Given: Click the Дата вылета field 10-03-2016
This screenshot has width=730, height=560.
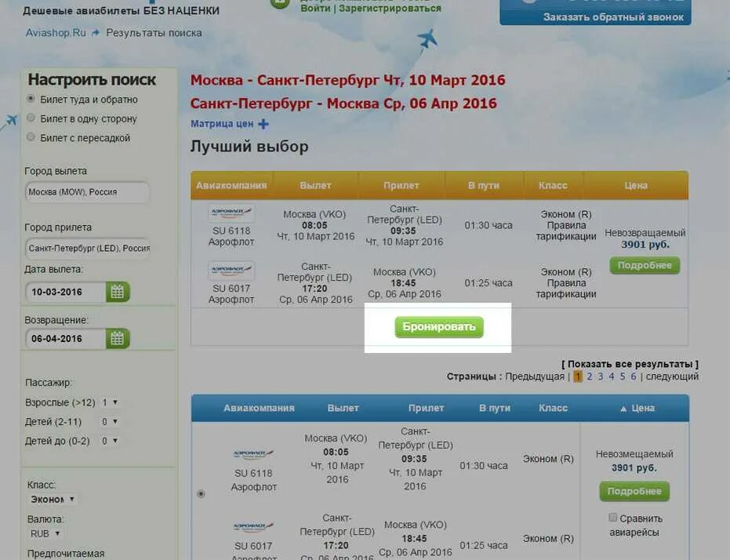Looking at the screenshot, I should (66, 292).
